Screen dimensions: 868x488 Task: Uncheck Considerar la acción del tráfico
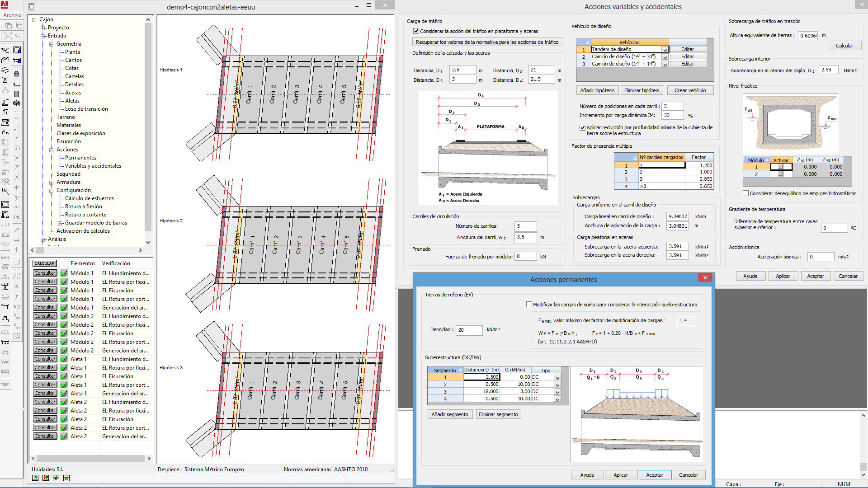click(x=416, y=31)
